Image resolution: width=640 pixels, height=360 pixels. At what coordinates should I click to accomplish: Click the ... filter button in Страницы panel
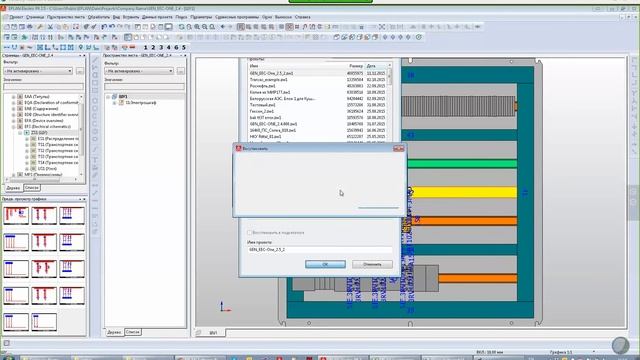pyautogui.click(x=80, y=71)
